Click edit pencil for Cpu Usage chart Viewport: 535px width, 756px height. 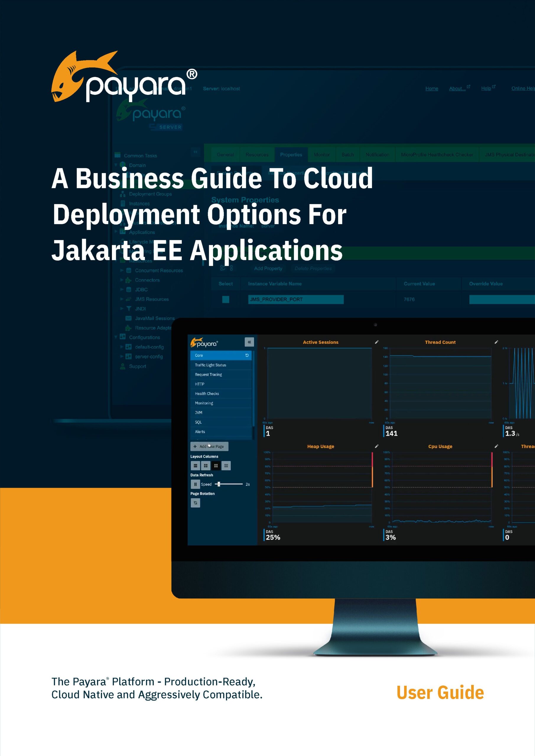click(x=496, y=446)
